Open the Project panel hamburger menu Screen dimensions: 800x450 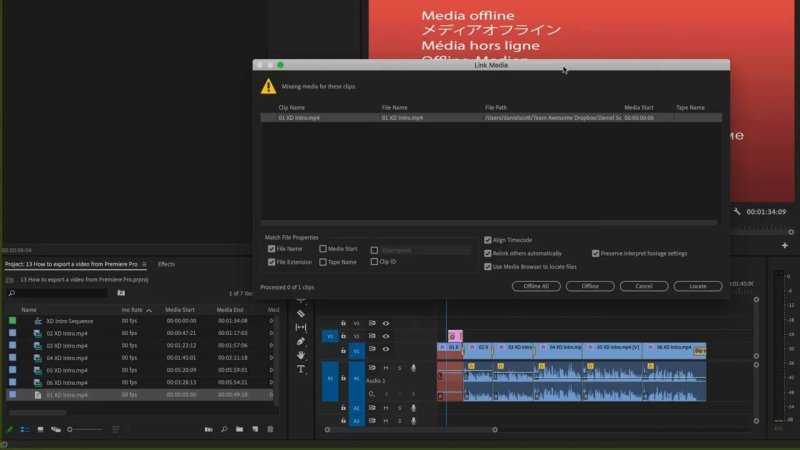pos(144,264)
